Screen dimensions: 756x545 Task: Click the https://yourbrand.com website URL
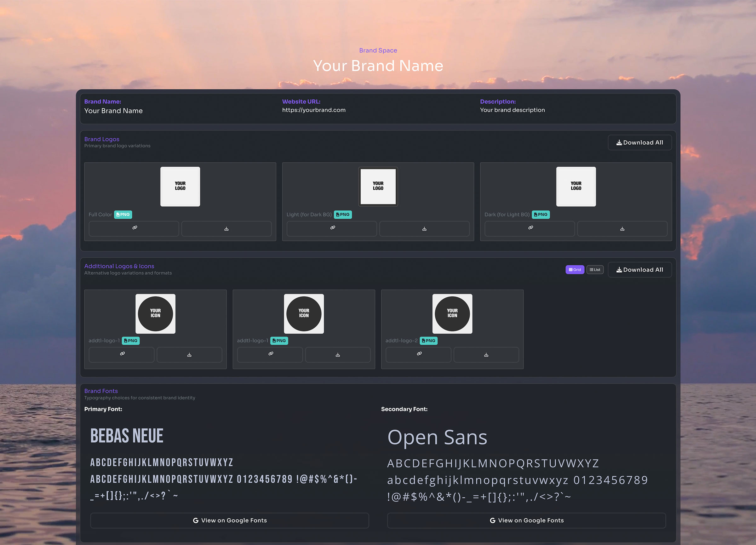[x=314, y=110]
